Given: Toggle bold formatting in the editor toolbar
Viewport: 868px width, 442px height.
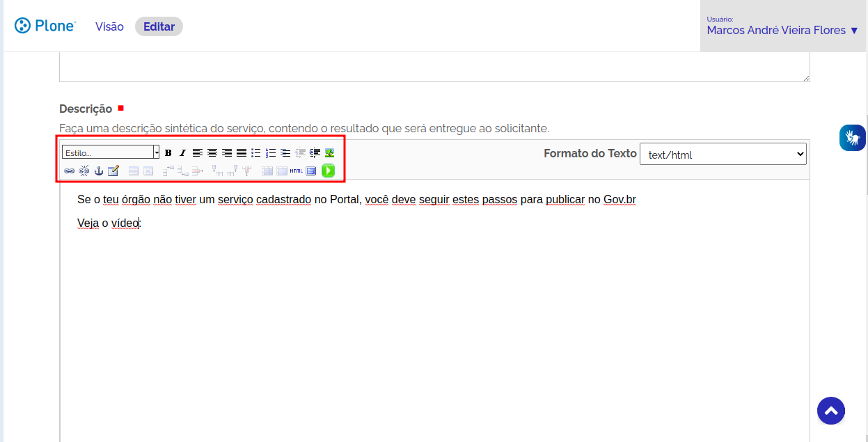Looking at the screenshot, I should click(168, 153).
